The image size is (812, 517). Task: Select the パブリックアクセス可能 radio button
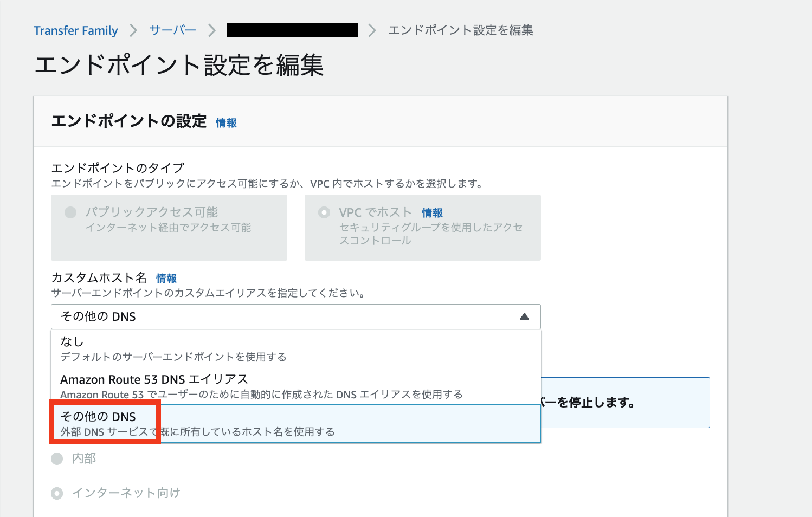[70, 212]
